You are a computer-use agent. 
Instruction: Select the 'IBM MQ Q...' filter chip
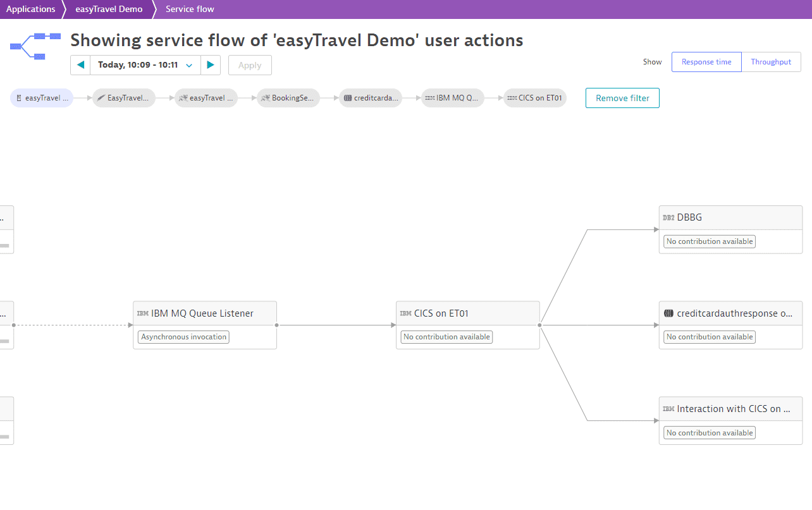click(x=453, y=98)
